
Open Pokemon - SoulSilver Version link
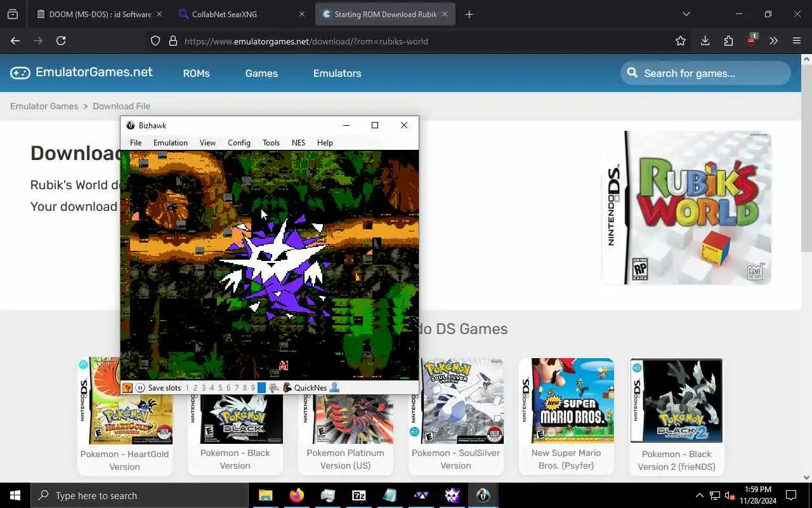coord(455,459)
